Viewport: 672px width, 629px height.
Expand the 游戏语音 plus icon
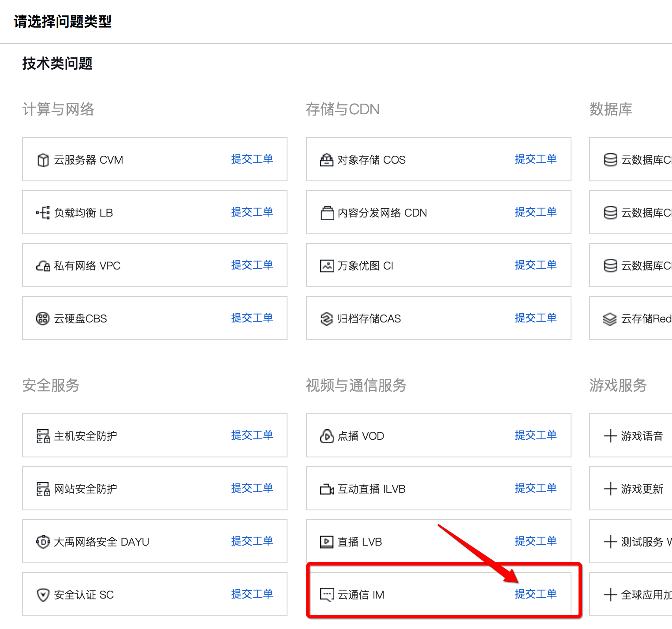[x=610, y=436]
